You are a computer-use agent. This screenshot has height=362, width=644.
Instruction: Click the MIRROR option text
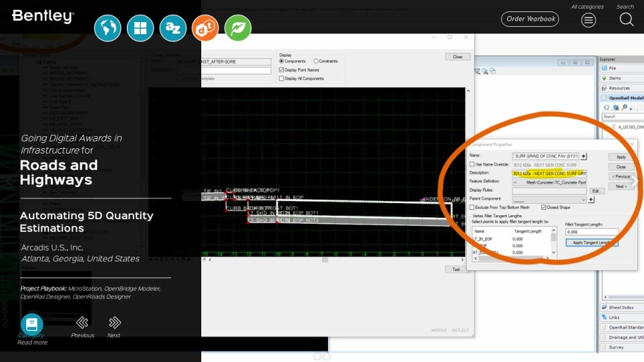439,330
